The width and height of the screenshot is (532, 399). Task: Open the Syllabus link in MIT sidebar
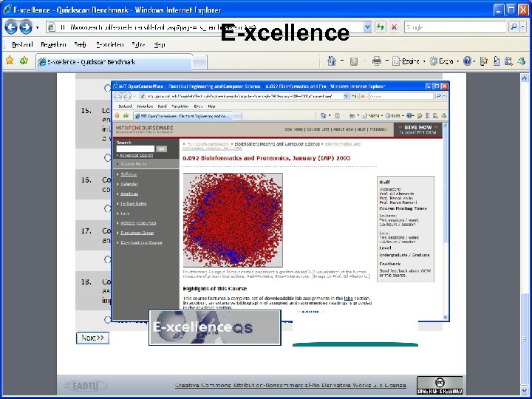(x=129, y=174)
